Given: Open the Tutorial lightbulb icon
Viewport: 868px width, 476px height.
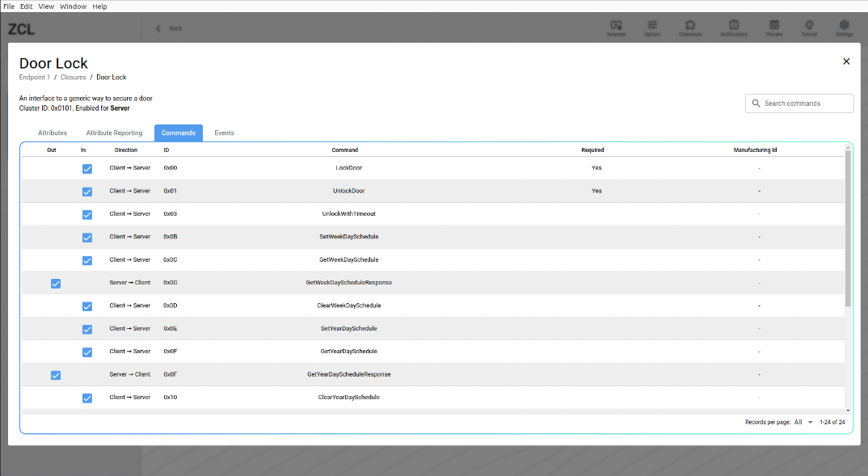Looking at the screenshot, I should [x=809, y=28].
